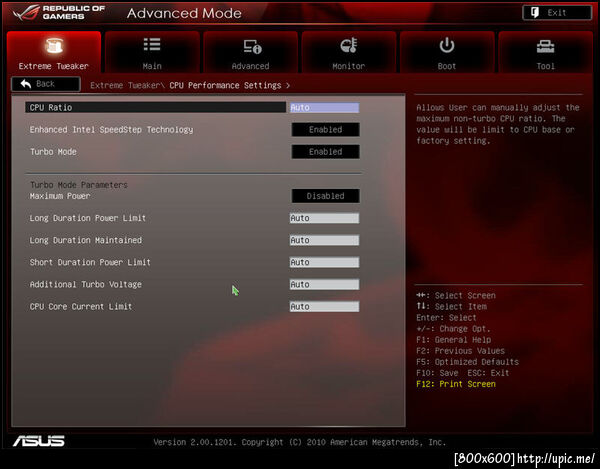Click Additional Turbo Voltage Auto field

pyautogui.click(x=324, y=285)
